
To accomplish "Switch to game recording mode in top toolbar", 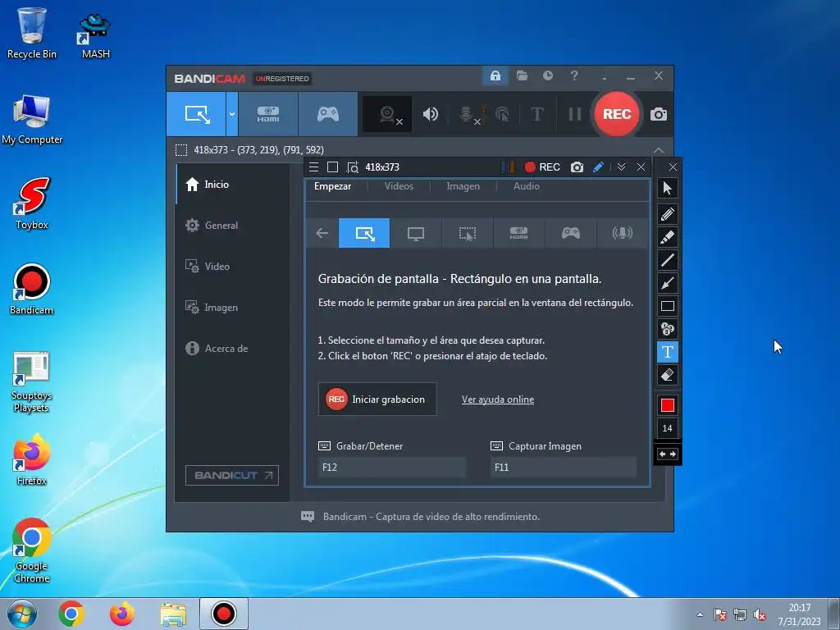I will (x=328, y=114).
